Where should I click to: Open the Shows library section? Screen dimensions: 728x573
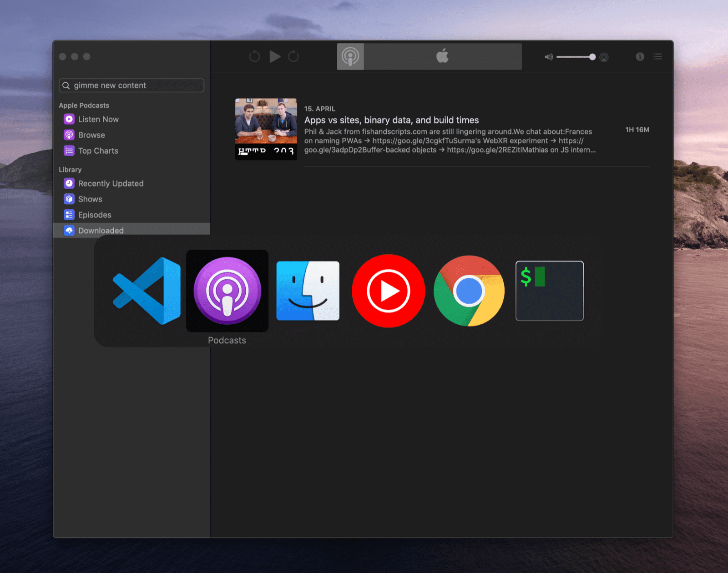point(90,199)
